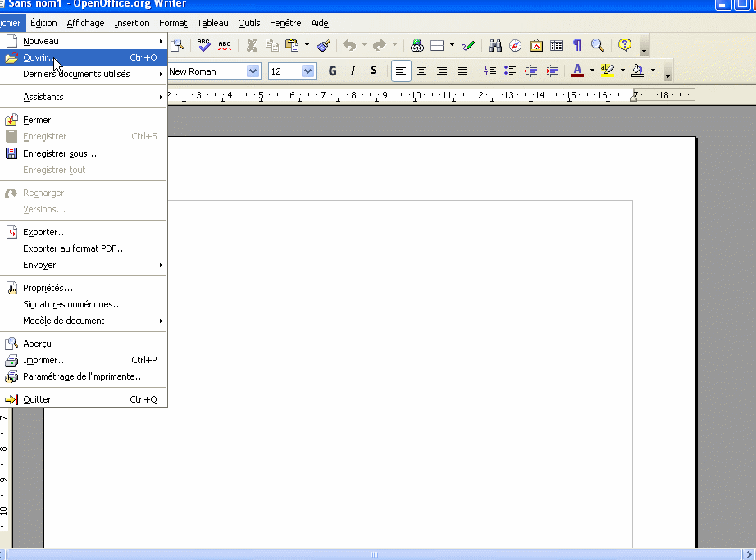Open the page preview icon in toolbar

[x=177, y=45]
